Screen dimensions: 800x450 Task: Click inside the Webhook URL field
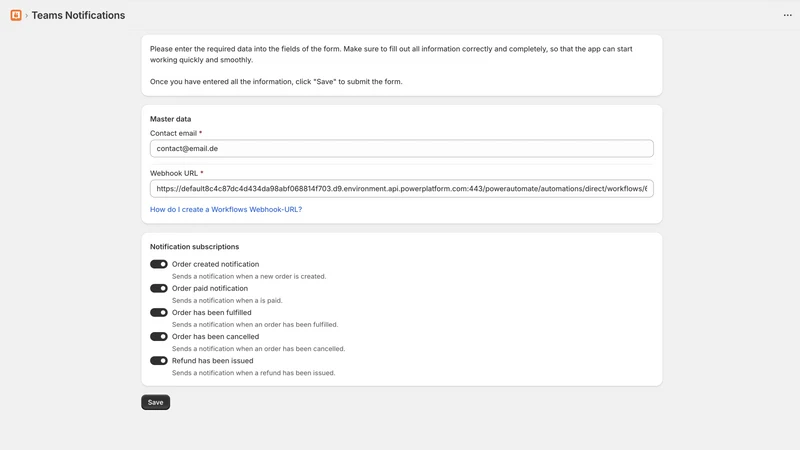point(402,189)
